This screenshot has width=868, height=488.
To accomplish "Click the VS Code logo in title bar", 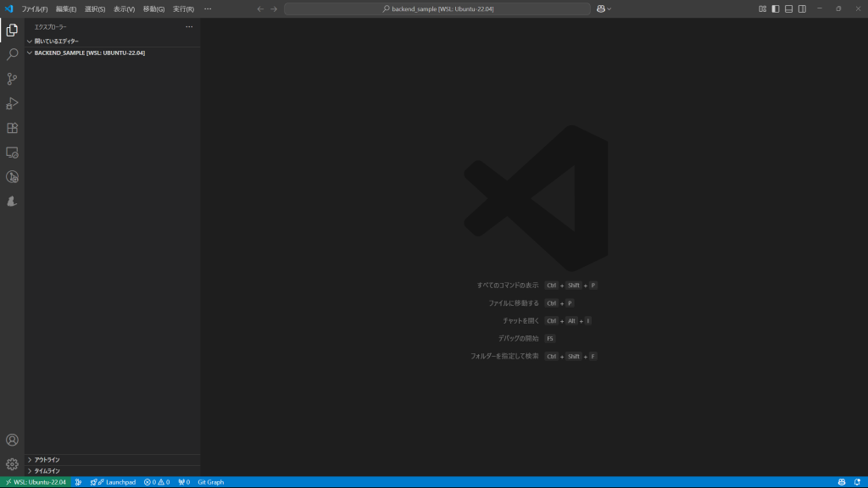I will click(8, 8).
